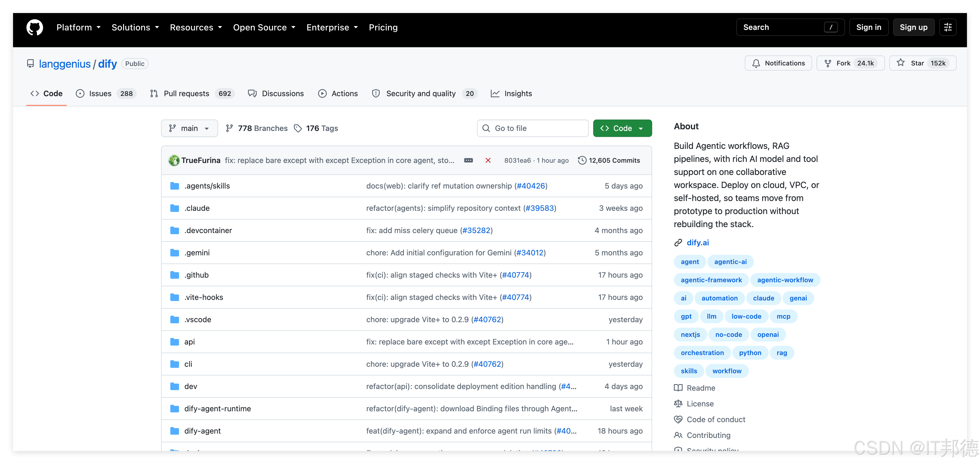The height and width of the screenshot is (464, 980).
Task: Open the TrueFurina author link
Action: [200, 160]
